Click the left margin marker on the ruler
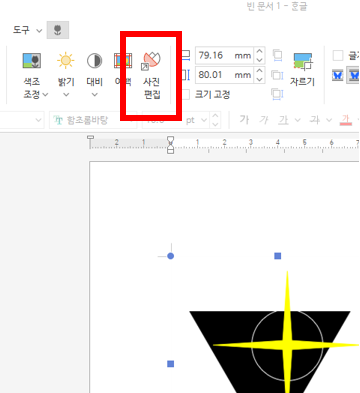 90,138
